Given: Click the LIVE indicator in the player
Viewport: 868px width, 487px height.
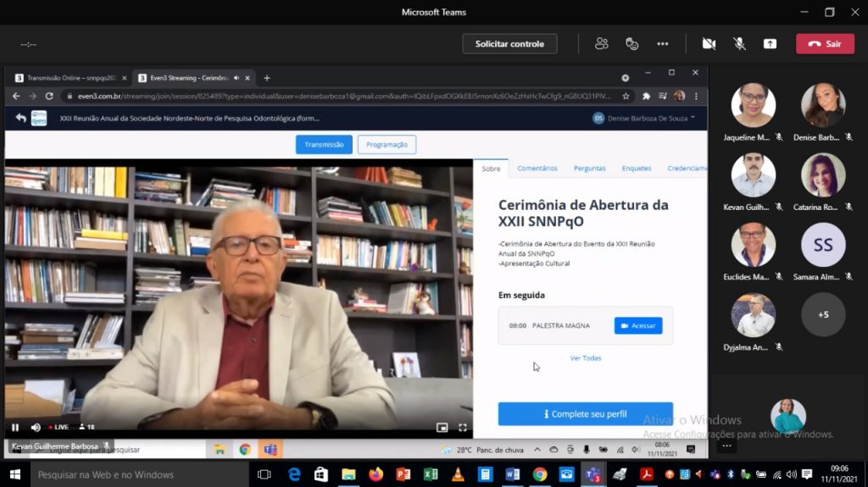Looking at the screenshot, I should point(58,427).
